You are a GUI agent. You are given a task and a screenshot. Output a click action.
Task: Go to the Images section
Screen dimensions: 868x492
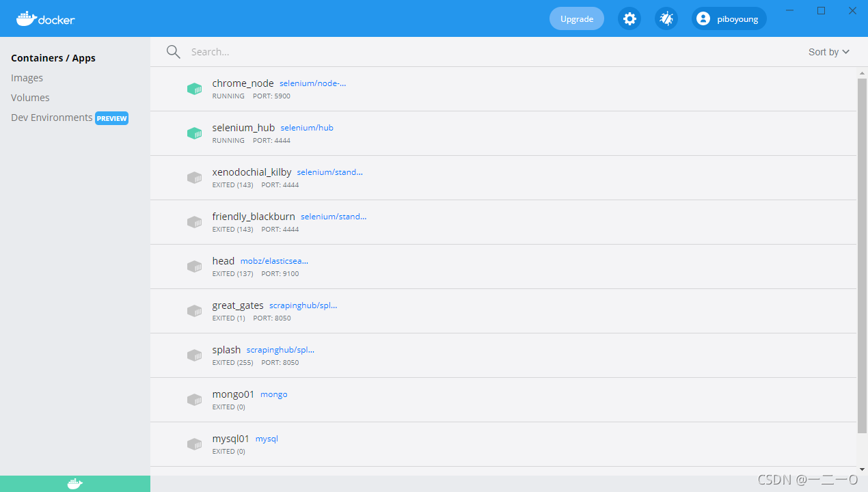point(27,78)
